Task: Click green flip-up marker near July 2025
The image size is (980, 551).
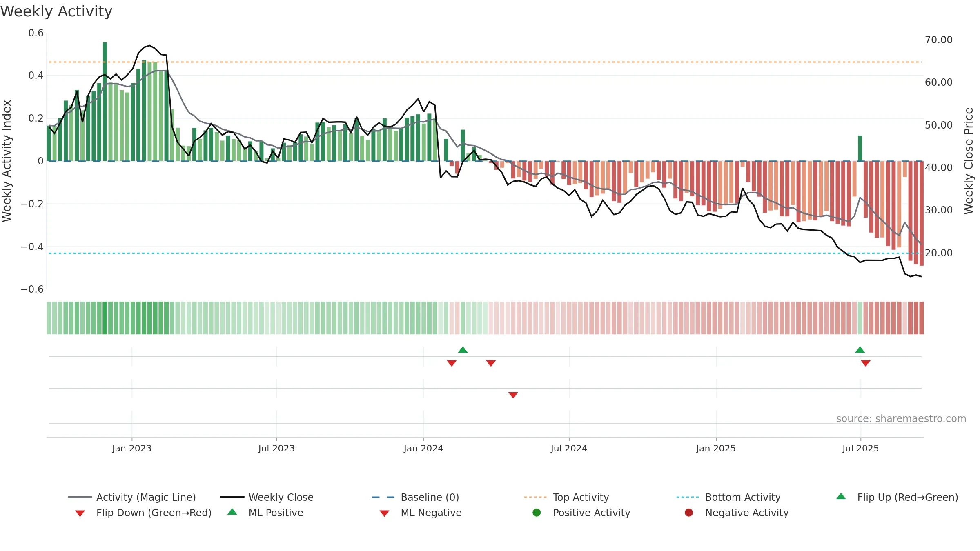Action: point(860,350)
